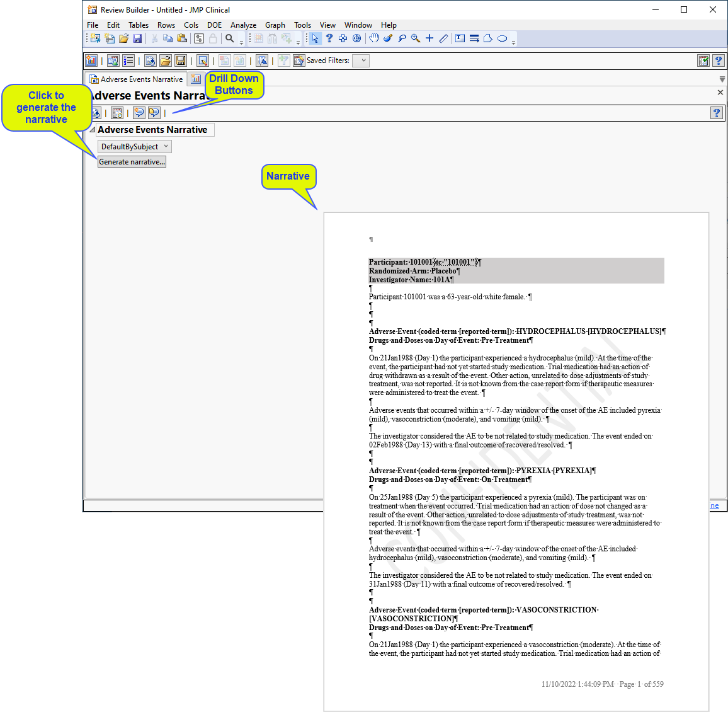Click the Page 1 of 559 footer text

click(641, 684)
